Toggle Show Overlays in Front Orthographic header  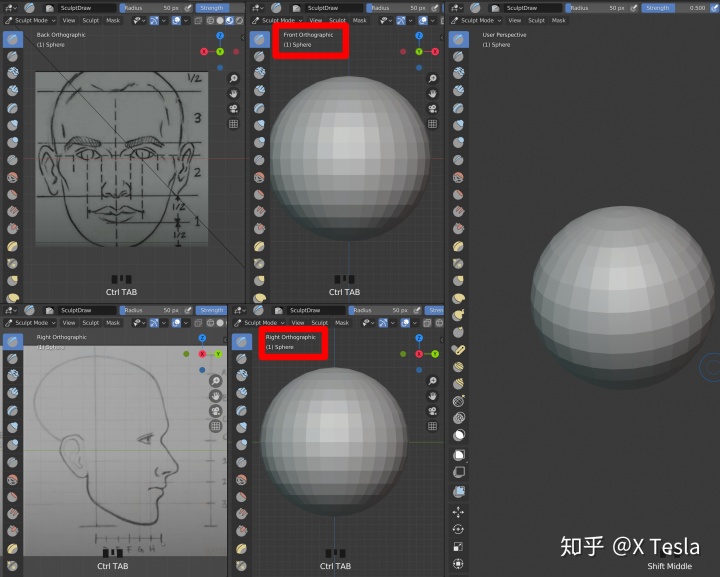tap(423, 21)
